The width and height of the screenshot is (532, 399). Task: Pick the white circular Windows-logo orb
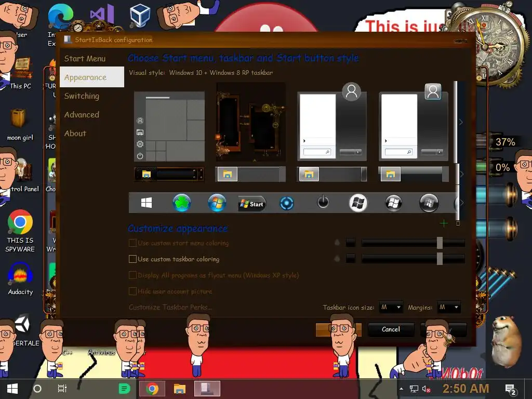(x=358, y=203)
